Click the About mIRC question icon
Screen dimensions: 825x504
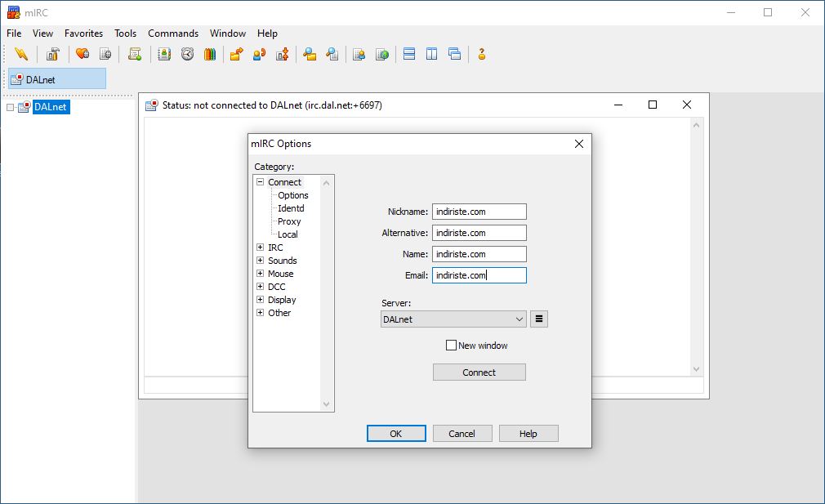[x=481, y=54]
